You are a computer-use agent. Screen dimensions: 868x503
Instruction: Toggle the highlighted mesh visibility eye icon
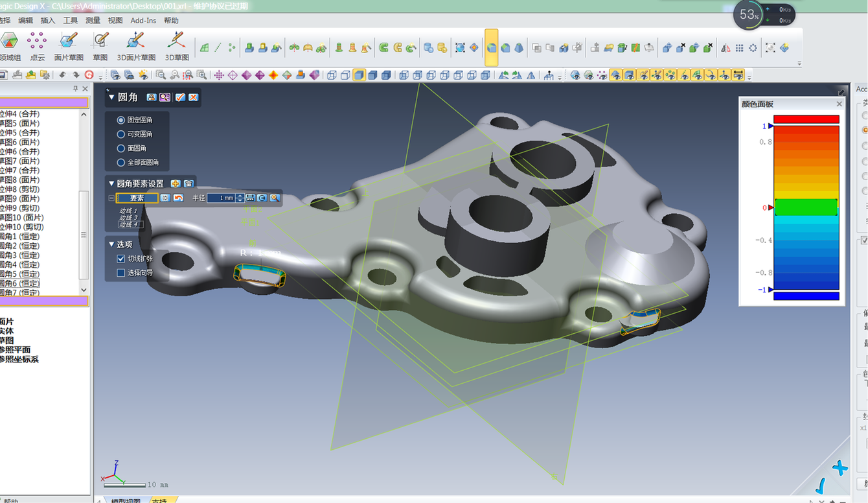(616, 75)
